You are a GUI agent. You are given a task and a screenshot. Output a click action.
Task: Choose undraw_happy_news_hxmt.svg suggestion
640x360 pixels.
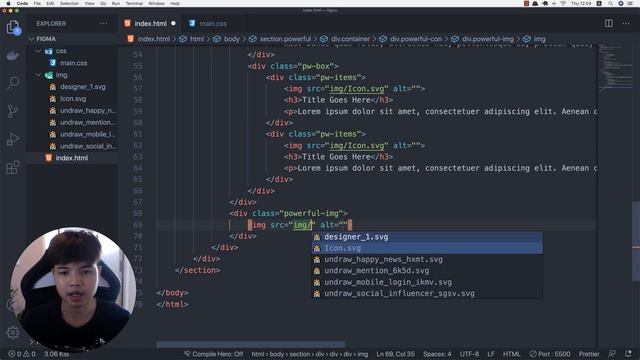point(427,260)
